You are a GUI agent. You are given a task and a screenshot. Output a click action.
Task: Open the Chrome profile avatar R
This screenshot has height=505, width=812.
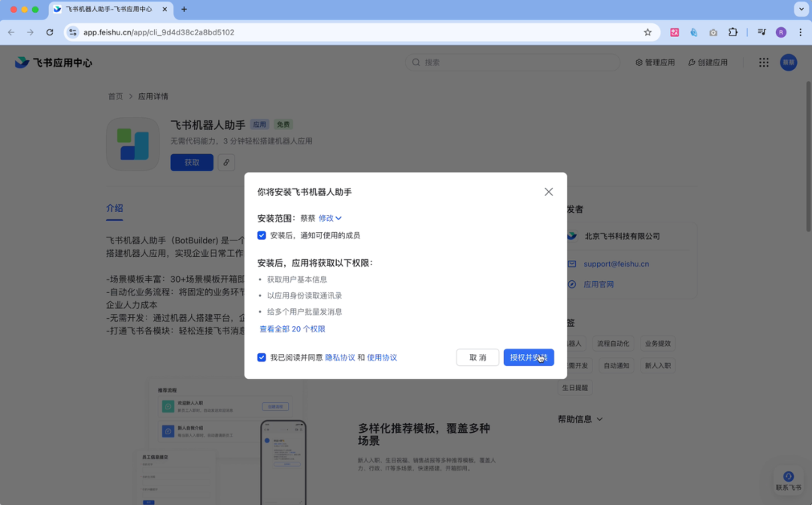(x=781, y=32)
